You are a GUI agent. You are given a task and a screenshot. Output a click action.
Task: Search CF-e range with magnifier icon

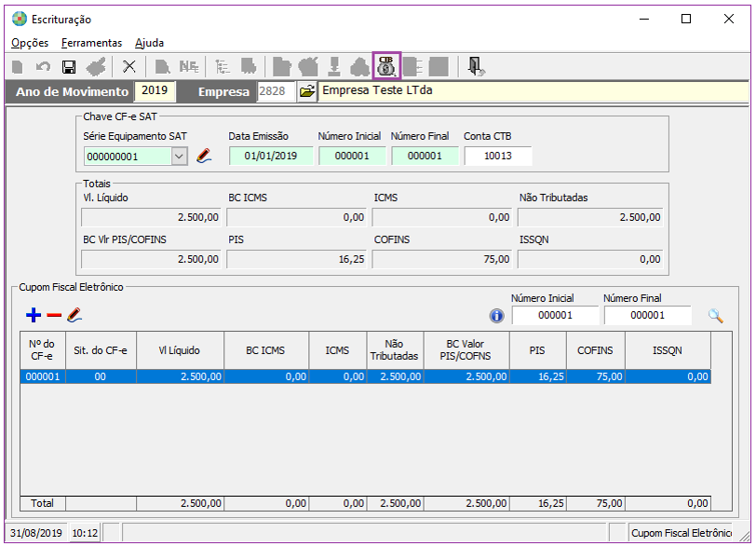pos(715,316)
